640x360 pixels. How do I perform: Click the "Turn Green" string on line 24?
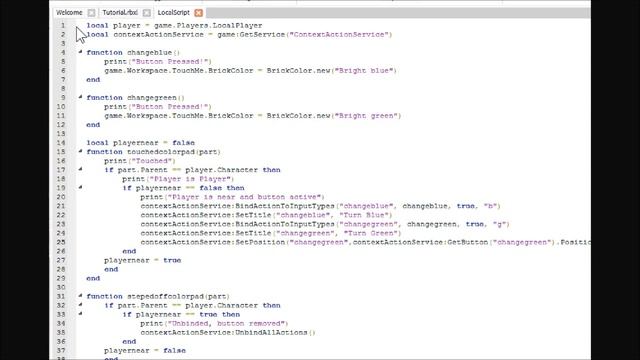click(371, 233)
